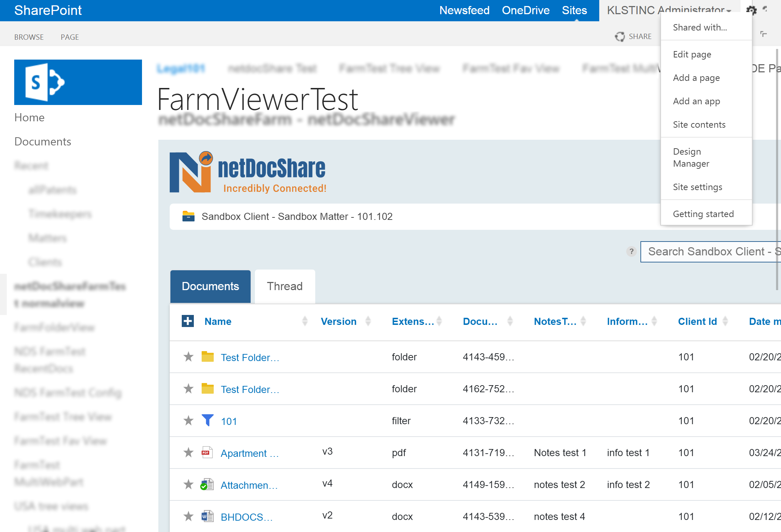Toggle favorite star on the 101 filter row
The width and height of the screenshot is (781, 532).
point(189,420)
